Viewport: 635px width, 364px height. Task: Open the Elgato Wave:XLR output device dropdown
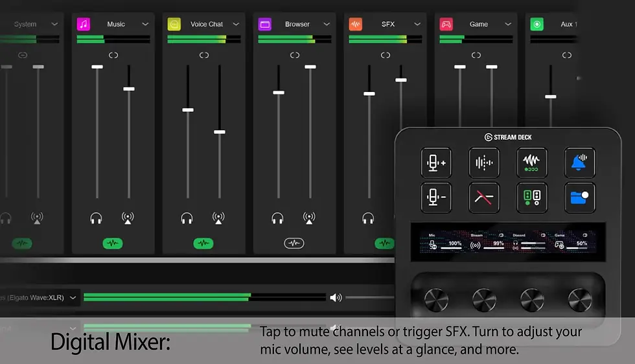point(73,297)
